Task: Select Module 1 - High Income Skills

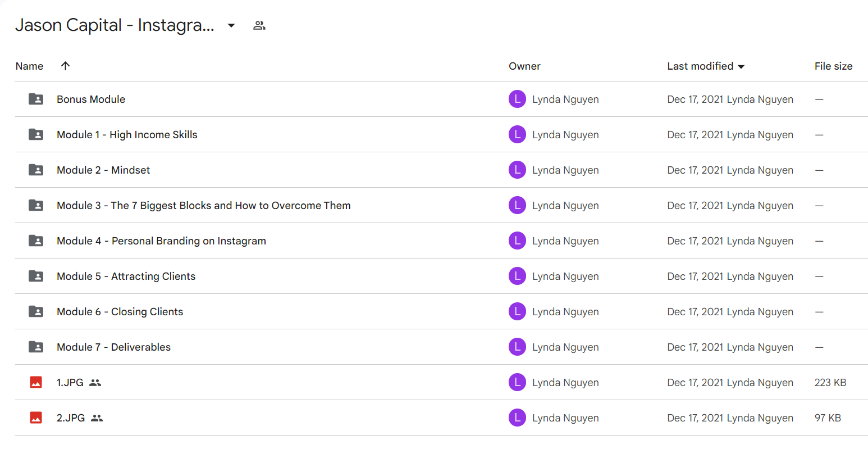Action: point(127,134)
